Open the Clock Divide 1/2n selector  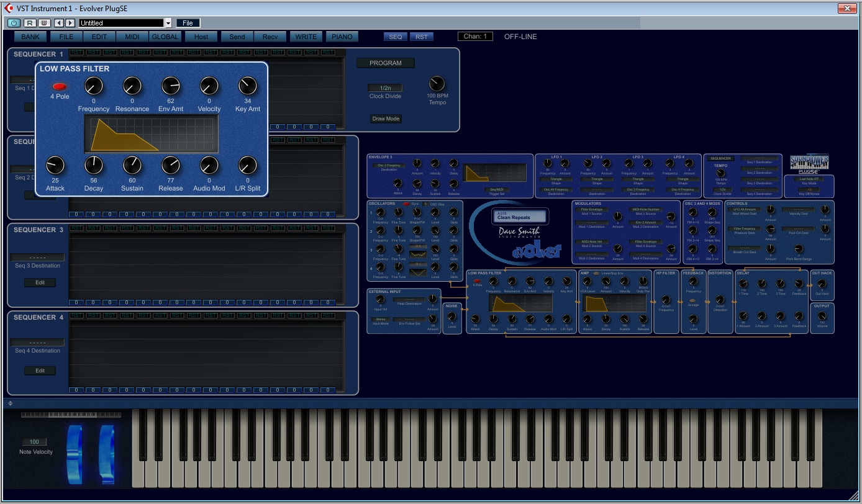pos(385,88)
